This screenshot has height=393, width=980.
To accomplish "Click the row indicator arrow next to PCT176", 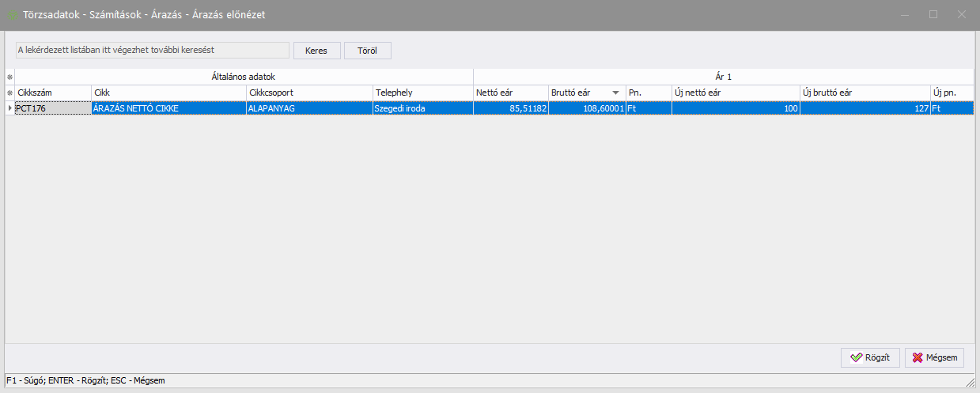I will (x=10, y=108).
